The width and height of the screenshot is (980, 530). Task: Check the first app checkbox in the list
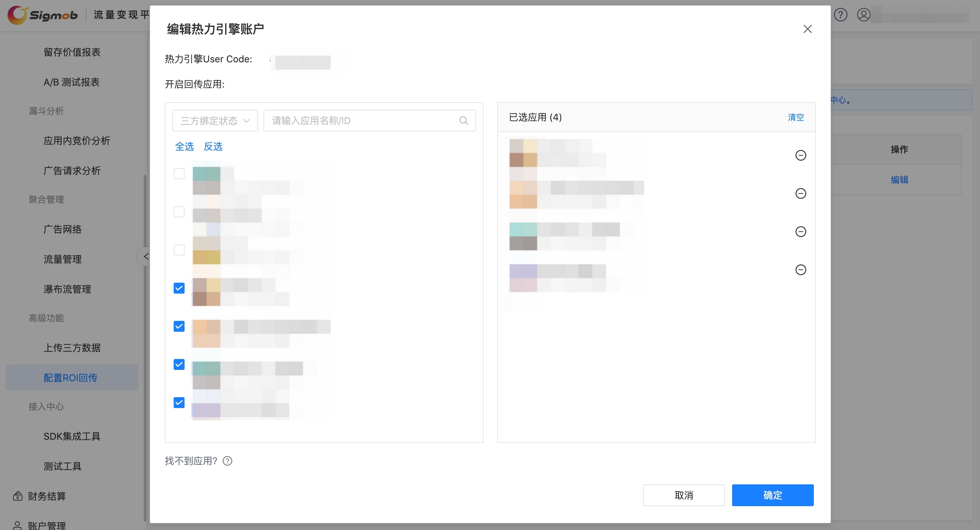(x=179, y=173)
